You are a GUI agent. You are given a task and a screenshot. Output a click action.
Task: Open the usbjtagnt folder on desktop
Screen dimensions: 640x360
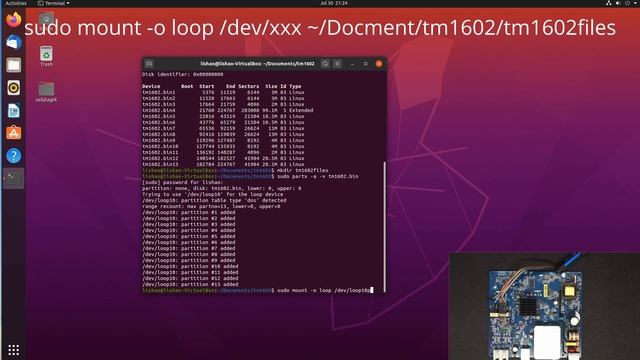pyautogui.click(x=46, y=91)
